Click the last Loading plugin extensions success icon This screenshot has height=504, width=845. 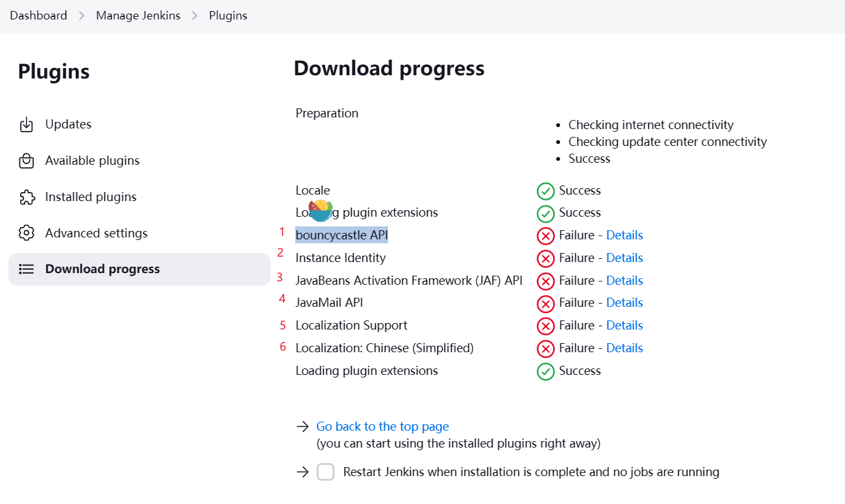[x=546, y=372]
